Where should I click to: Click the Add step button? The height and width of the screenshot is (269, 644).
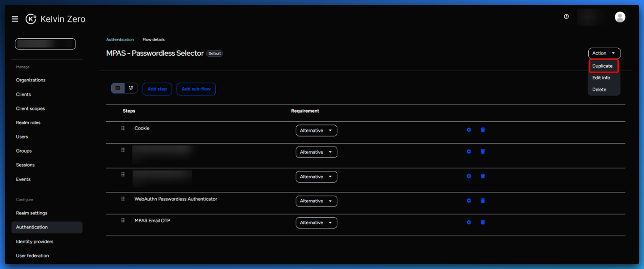tap(157, 89)
